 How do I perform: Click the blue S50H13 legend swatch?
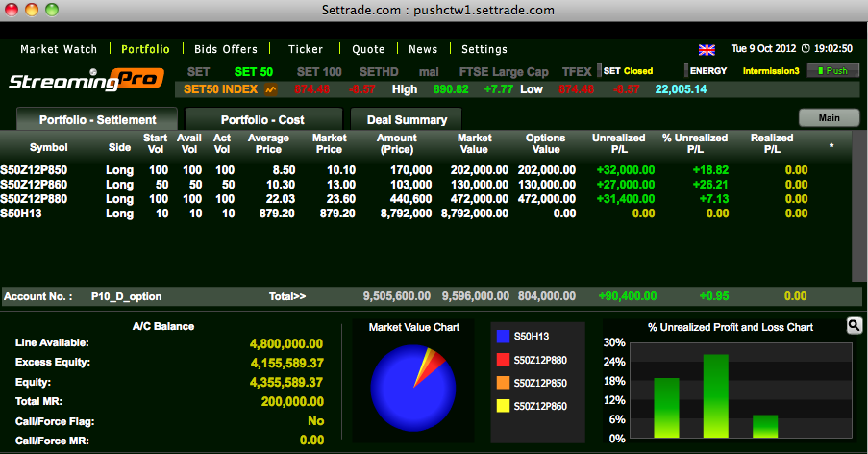[x=503, y=336]
